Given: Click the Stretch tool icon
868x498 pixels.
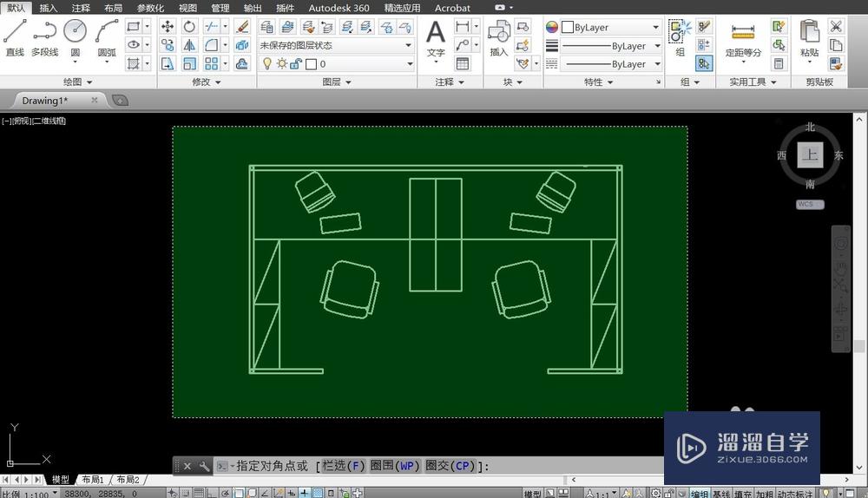Looking at the screenshot, I should click(168, 63).
